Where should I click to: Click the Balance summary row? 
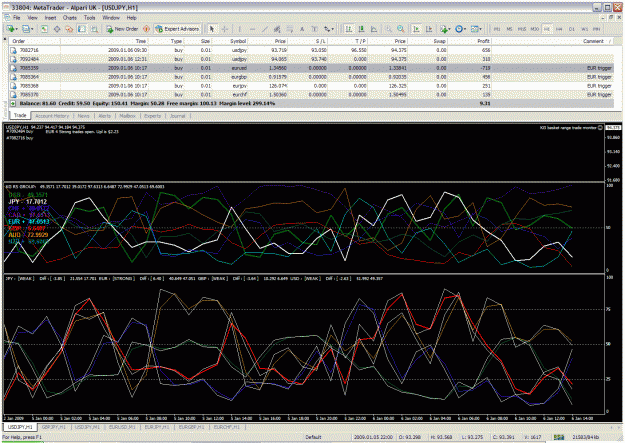point(311,104)
